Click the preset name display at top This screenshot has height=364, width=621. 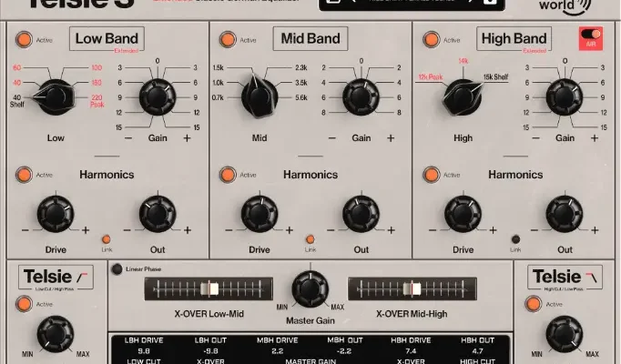coord(410,3)
